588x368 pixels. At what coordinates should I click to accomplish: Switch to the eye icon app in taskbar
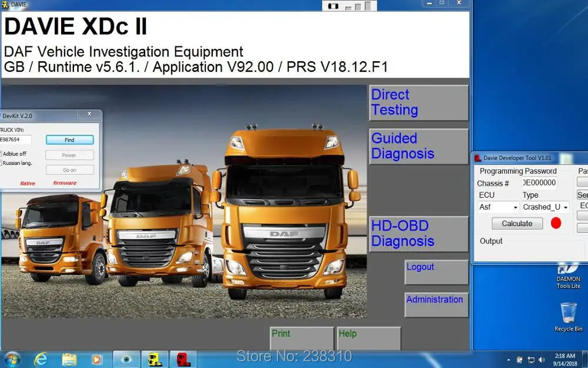(x=126, y=360)
